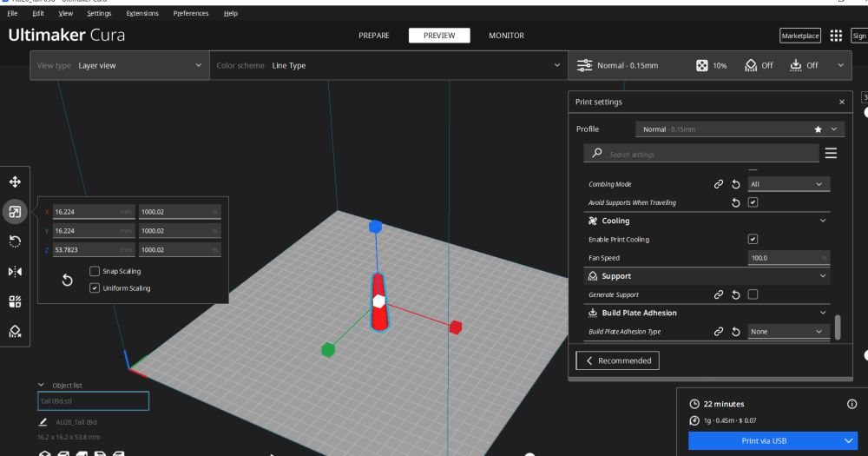
Task: Collapse the Support section
Action: click(823, 276)
